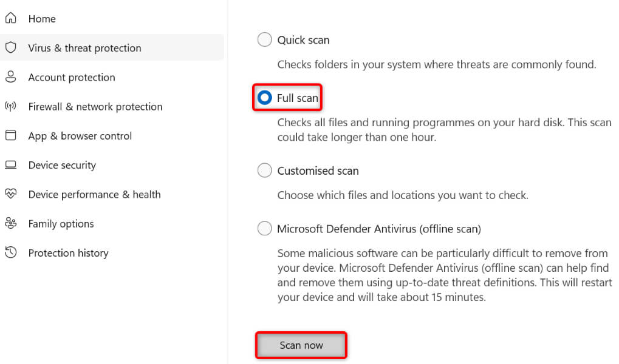Click the Home house icon
The height and width of the screenshot is (364, 619).
click(x=10, y=19)
